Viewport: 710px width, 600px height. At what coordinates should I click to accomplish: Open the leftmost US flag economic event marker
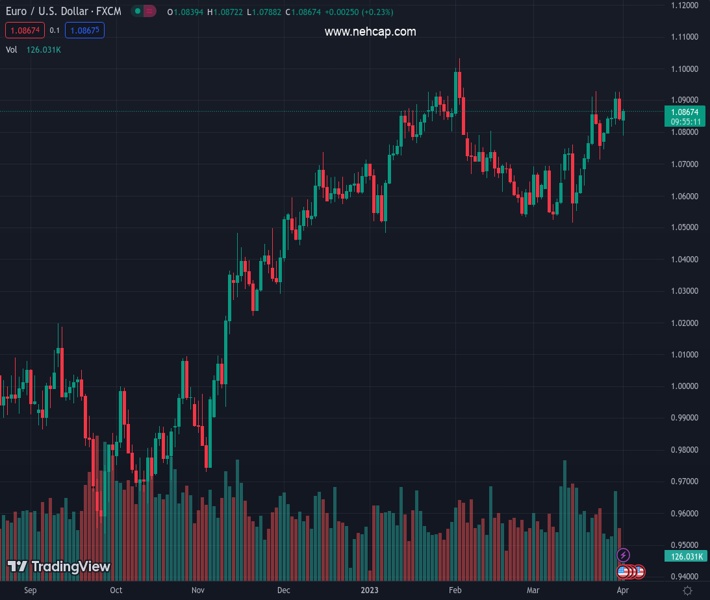tap(622, 572)
